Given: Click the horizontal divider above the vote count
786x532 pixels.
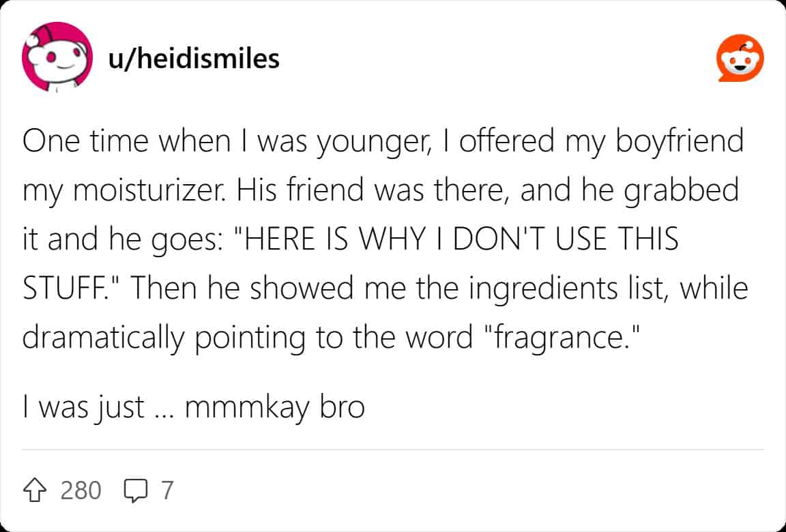Looking at the screenshot, I should point(393,450).
